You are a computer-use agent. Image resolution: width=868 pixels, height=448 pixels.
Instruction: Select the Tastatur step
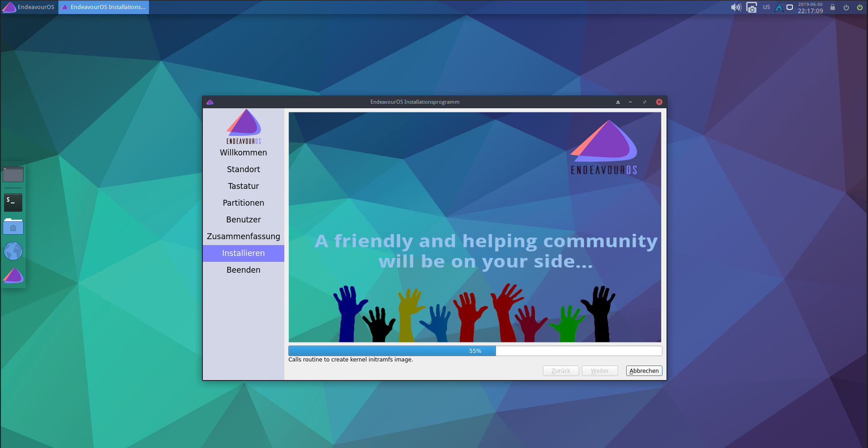coord(244,186)
